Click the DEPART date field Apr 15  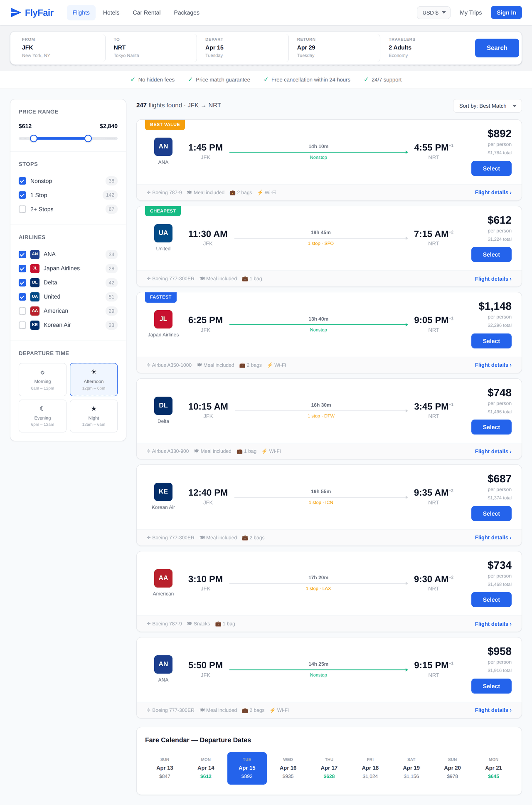(242, 48)
